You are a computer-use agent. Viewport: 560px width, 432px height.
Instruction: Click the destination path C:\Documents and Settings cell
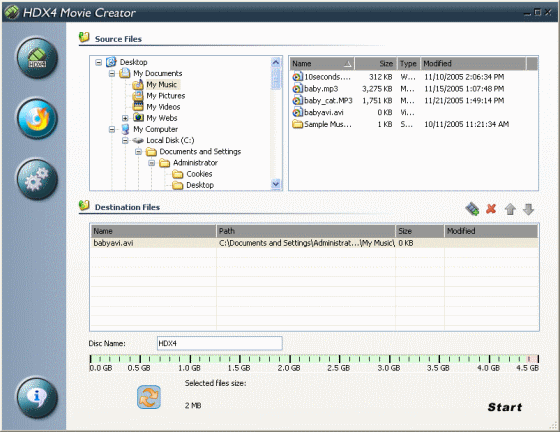point(307,243)
